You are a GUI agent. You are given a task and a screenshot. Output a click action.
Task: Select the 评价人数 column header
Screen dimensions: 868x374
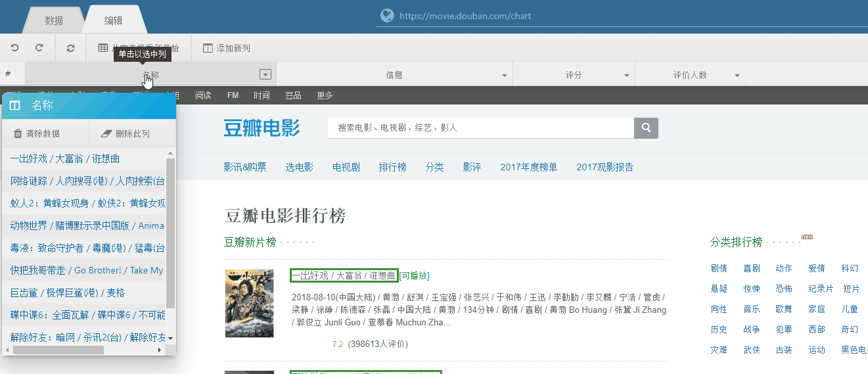690,75
